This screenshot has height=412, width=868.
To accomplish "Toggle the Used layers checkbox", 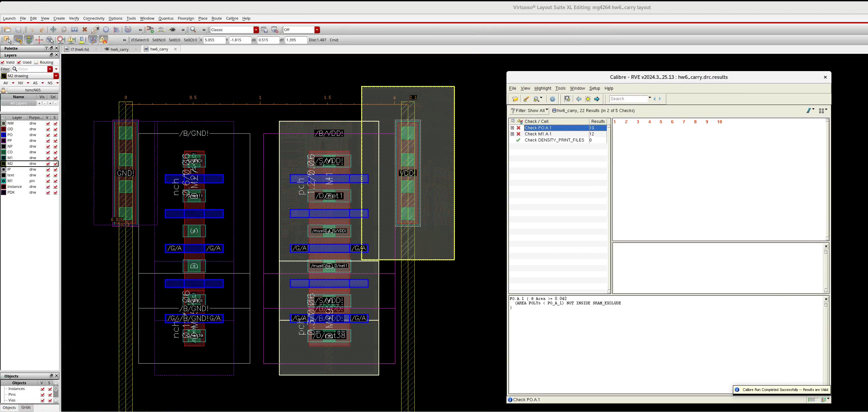I will (19, 62).
